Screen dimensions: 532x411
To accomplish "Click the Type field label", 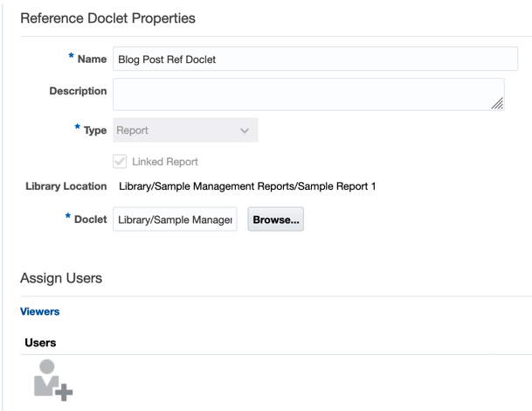I will [x=93, y=130].
